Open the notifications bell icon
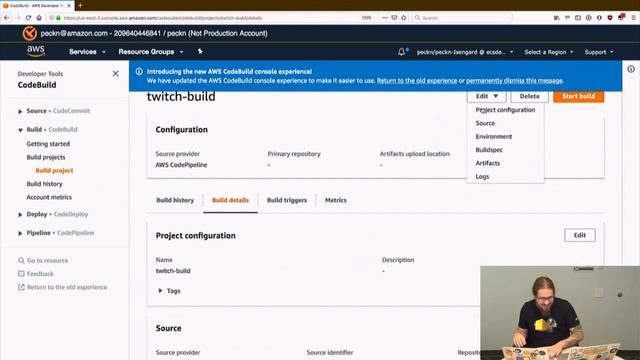Screen dimensions: 640x360 point(402,52)
